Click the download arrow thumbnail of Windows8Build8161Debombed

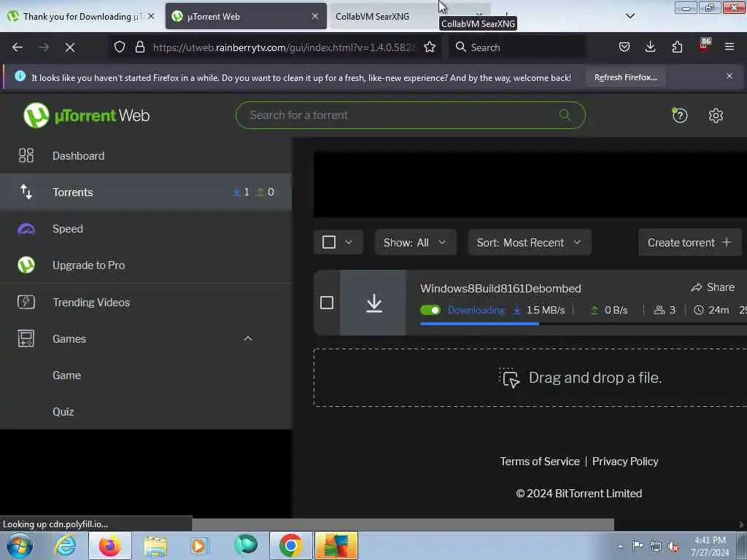[x=373, y=303]
